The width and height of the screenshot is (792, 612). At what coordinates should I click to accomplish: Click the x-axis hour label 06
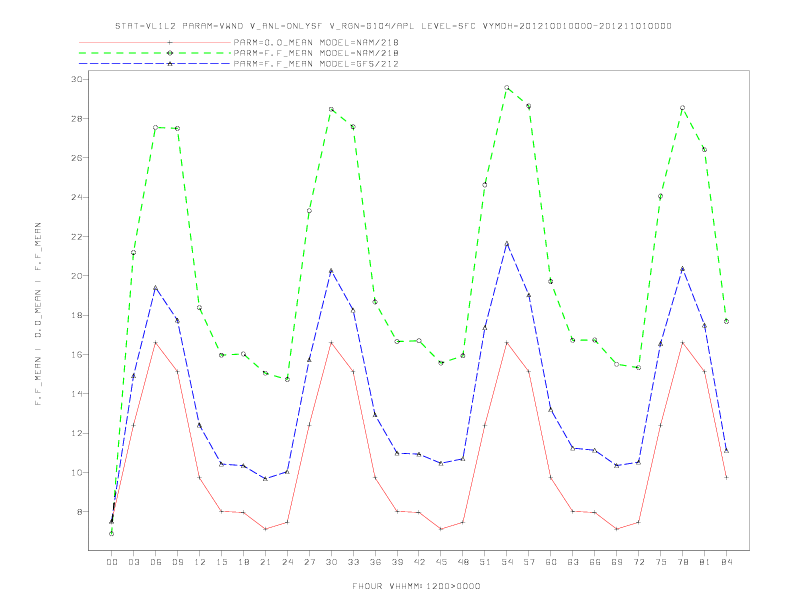coord(156,562)
